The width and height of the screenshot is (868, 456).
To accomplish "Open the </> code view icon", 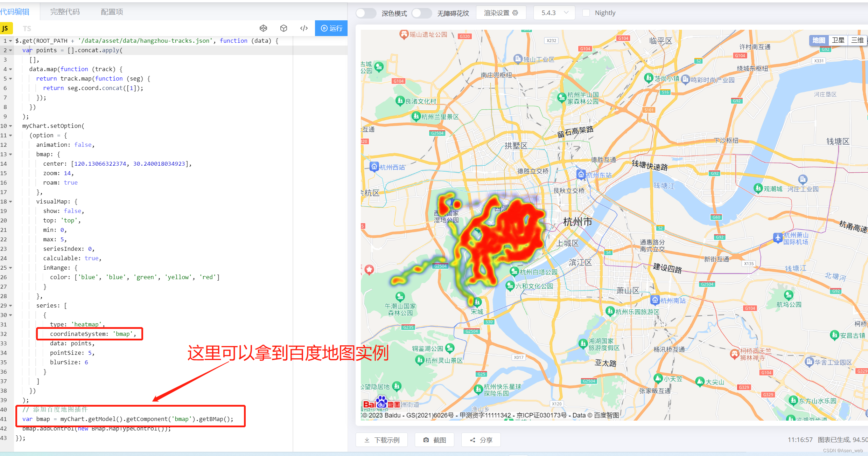I will tap(303, 28).
